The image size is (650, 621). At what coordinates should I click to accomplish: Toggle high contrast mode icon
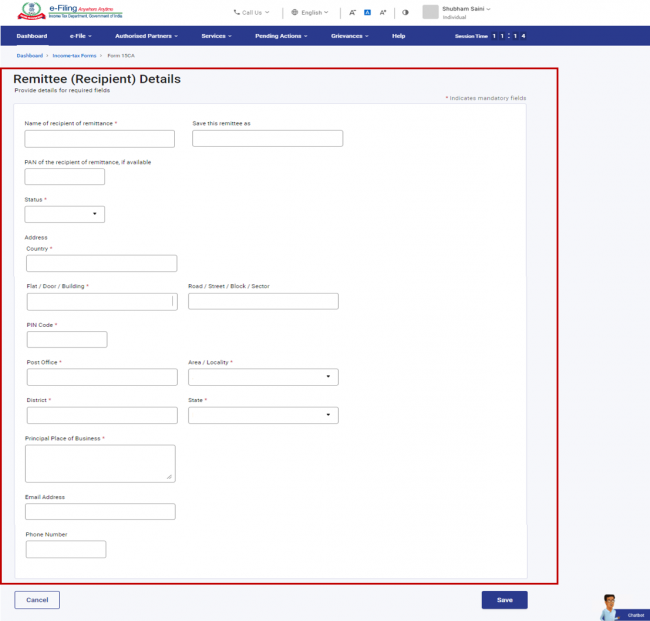coord(405,12)
